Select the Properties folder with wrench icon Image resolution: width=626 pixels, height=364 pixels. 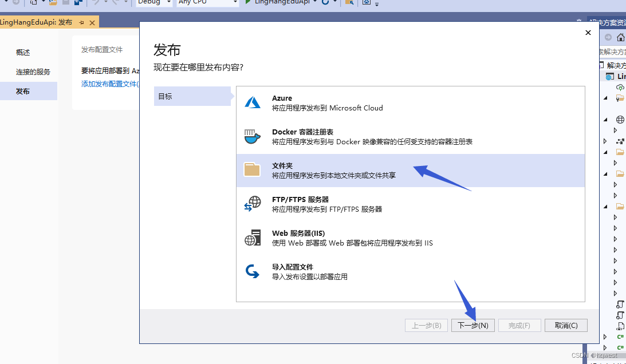pos(620,98)
